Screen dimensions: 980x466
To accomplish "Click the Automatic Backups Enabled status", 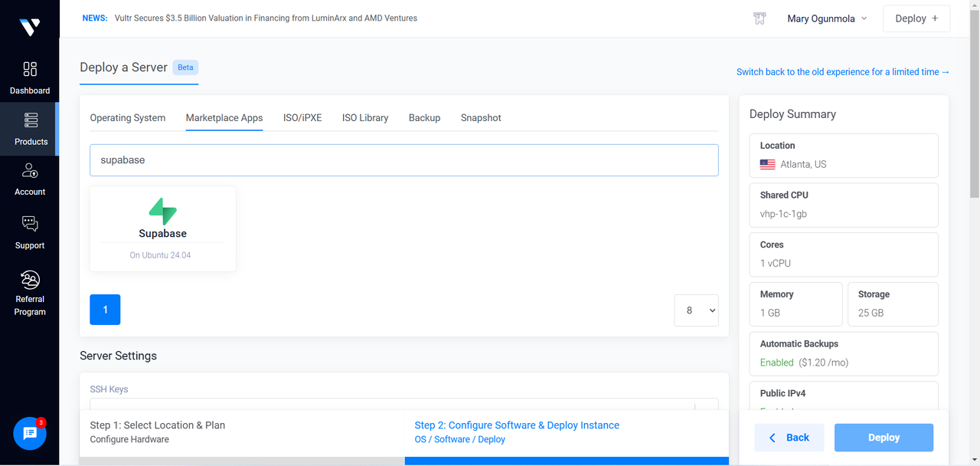I will click(777, 363).
